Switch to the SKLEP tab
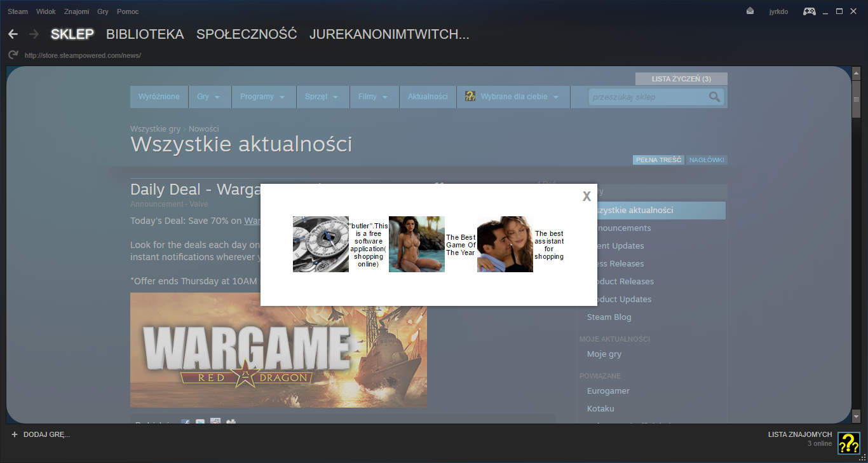868x463 pixels. pyautogui.click(x=72, y=34)
